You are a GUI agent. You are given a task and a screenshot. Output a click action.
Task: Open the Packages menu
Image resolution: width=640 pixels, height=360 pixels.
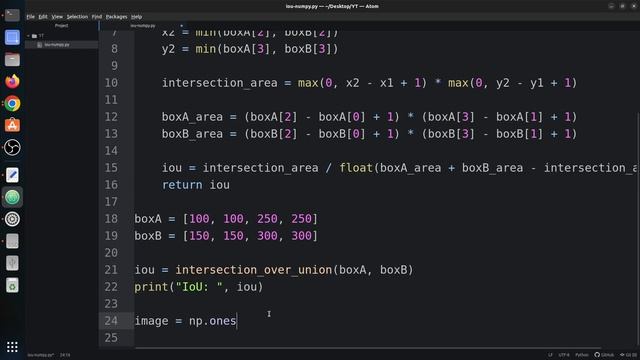tap(116, 17)
